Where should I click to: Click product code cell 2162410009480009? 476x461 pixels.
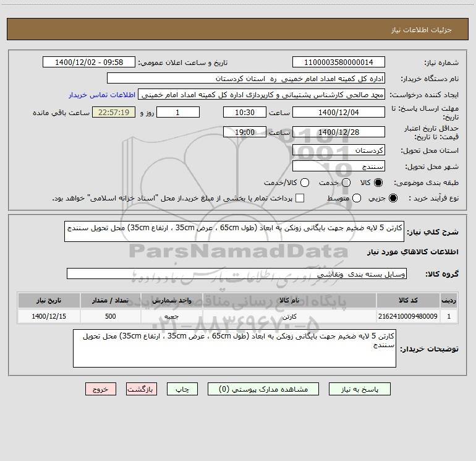point(408,316)
